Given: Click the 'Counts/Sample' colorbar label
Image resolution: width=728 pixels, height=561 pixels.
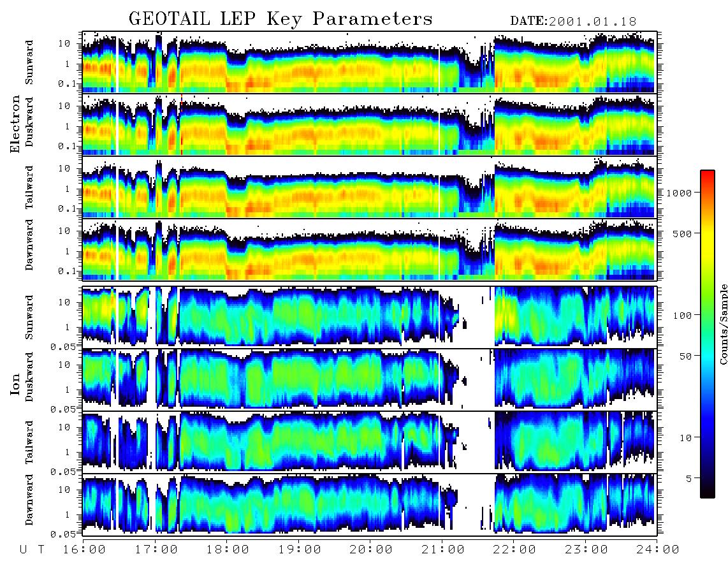Looking at the screenshot, I should 723,324.
